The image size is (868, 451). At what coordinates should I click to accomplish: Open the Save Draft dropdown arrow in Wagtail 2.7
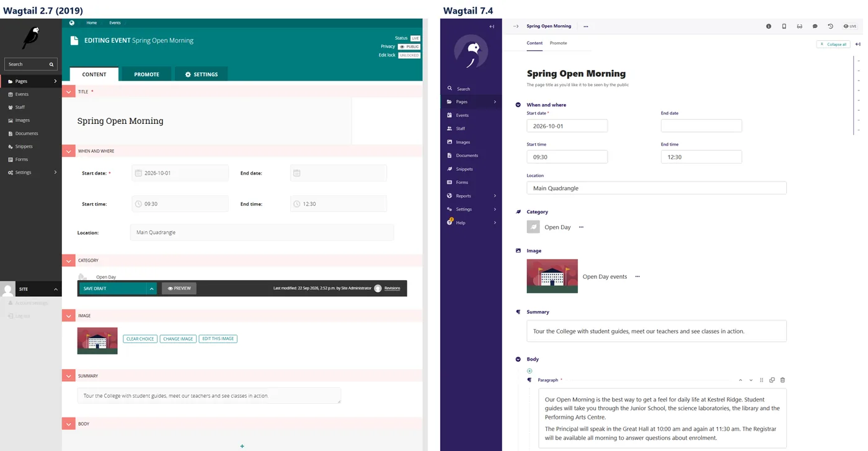click(x=151, y=288)
